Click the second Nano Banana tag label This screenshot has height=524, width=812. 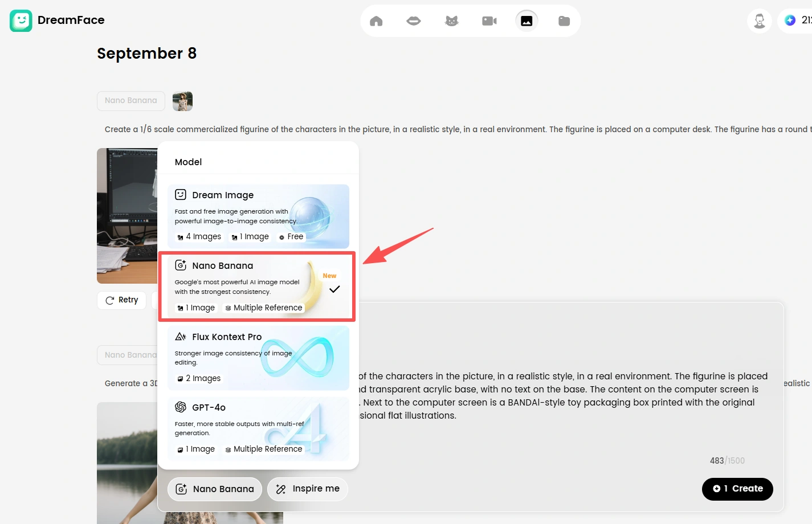pos(128,355)
